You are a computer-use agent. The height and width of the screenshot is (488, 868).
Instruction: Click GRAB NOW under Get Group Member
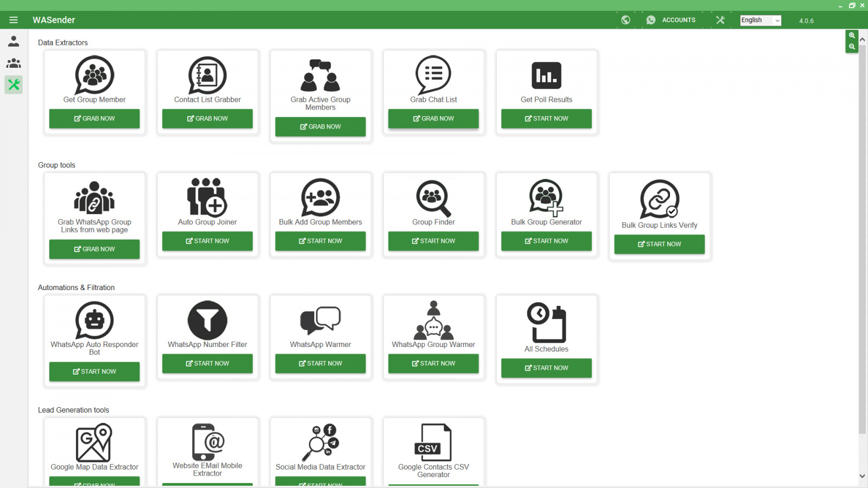[94, 119]
